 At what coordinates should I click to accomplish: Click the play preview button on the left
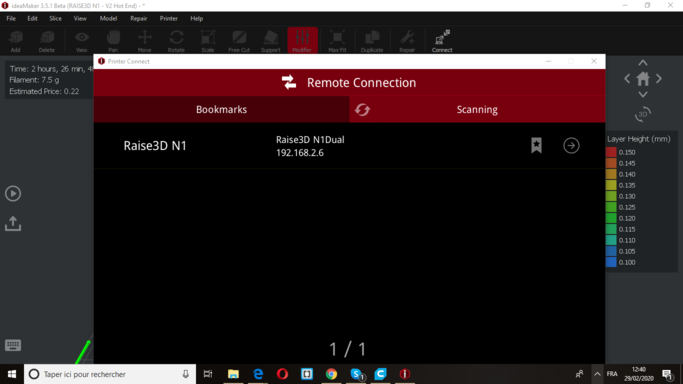13,193
